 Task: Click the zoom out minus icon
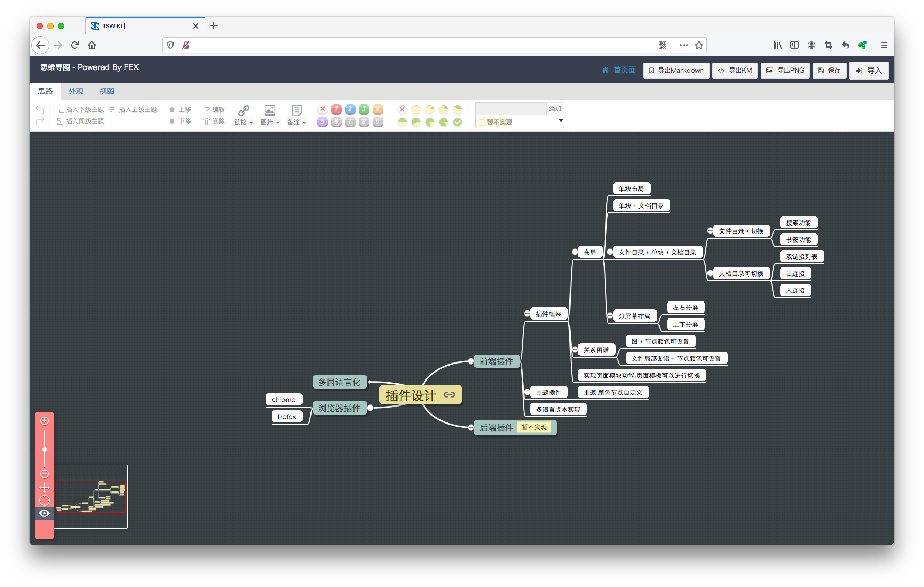point(45,474)
